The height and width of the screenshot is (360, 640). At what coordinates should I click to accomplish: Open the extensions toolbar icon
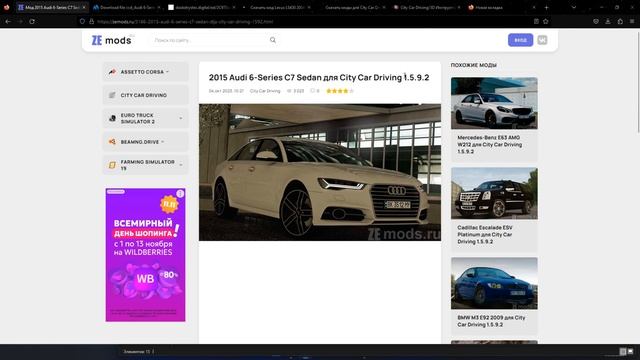click(620, 21)
